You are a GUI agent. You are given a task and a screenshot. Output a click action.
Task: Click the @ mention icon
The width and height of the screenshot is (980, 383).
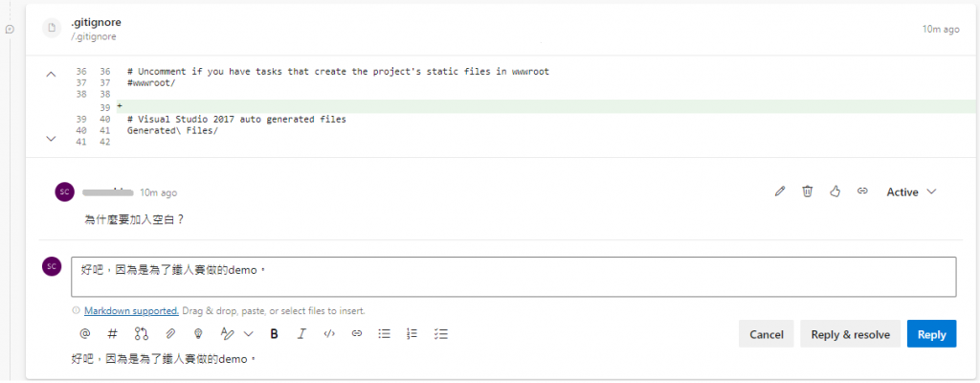pyautogui.click(x=84, y=334)
